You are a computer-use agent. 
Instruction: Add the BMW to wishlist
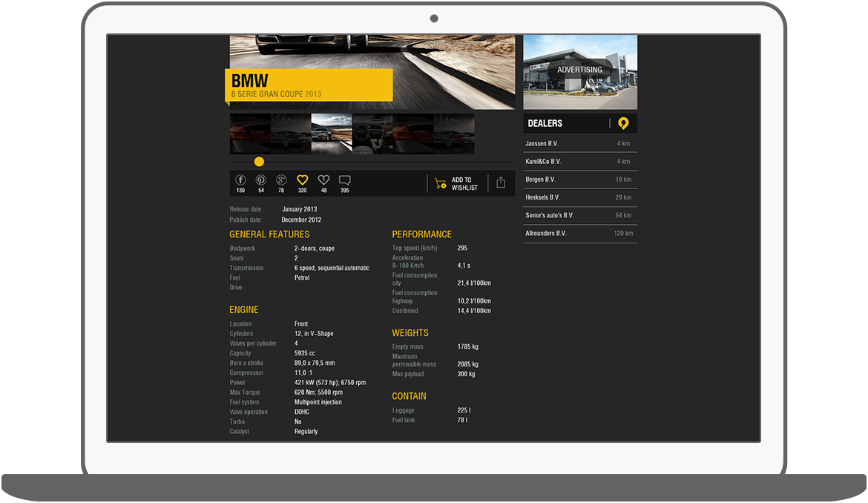pos(464,184)
